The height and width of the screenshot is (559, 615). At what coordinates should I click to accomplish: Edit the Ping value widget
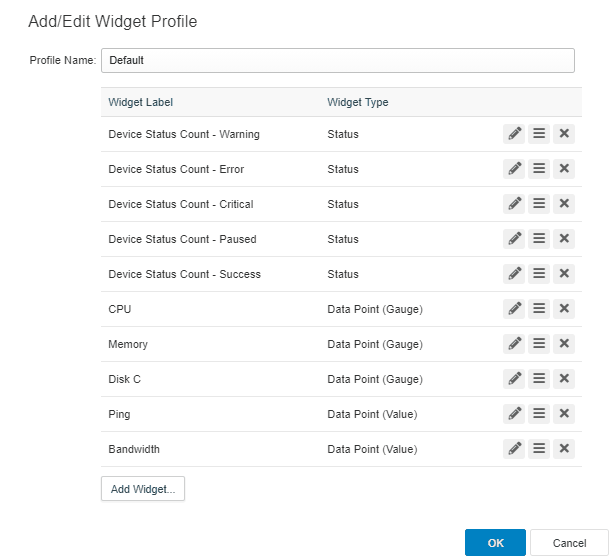(x=514, y=413)
